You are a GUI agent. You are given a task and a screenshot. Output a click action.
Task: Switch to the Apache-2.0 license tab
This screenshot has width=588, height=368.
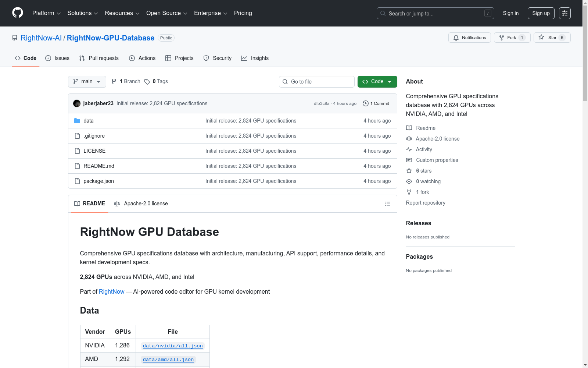coord(141,204)
